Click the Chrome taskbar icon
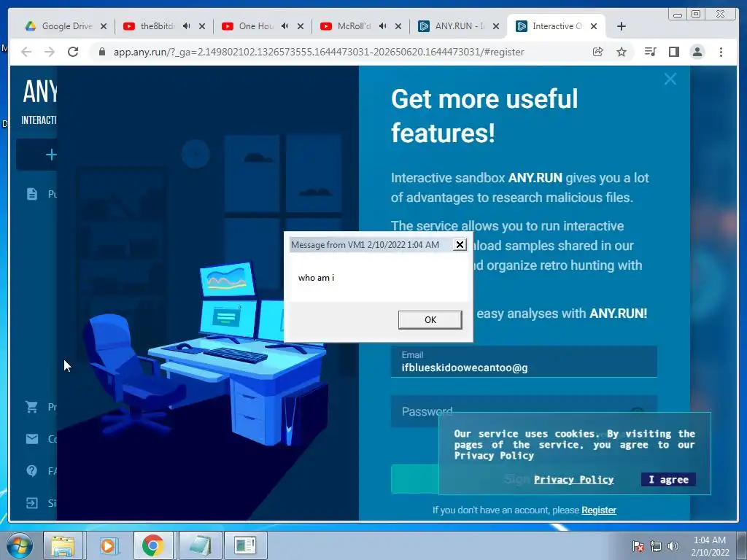This screenshot has height=560, width=747. (x=153, y=545)
